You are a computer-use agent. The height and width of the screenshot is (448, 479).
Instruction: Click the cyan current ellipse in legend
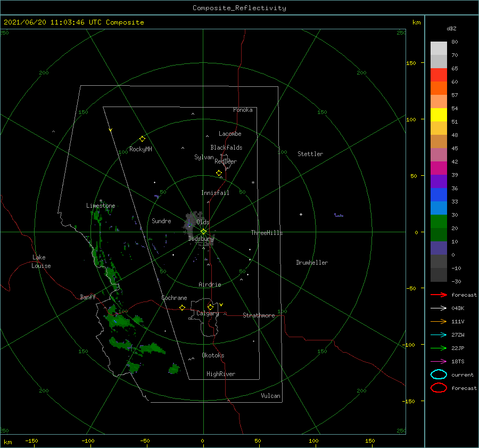pyautogui.click(x=439, y=374)
